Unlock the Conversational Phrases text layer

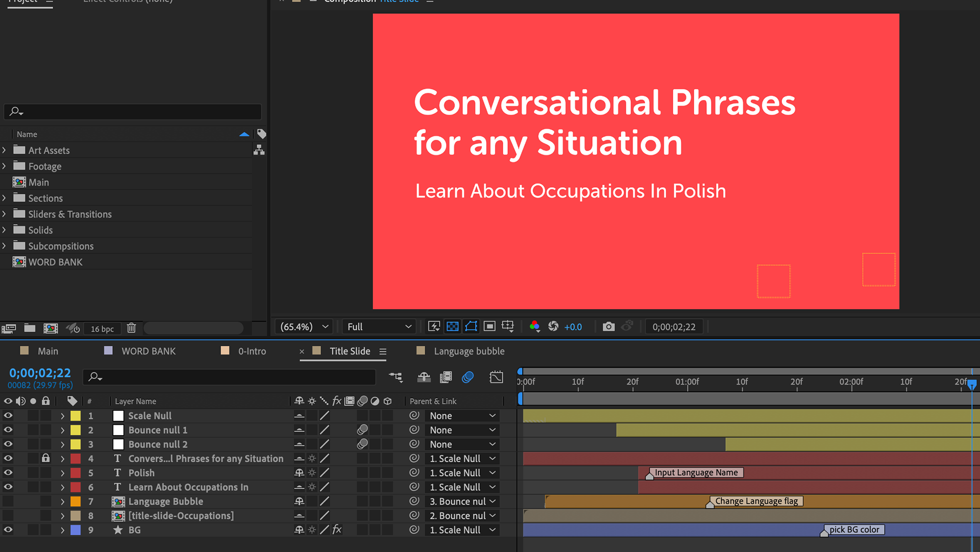[x=46, y=459]
